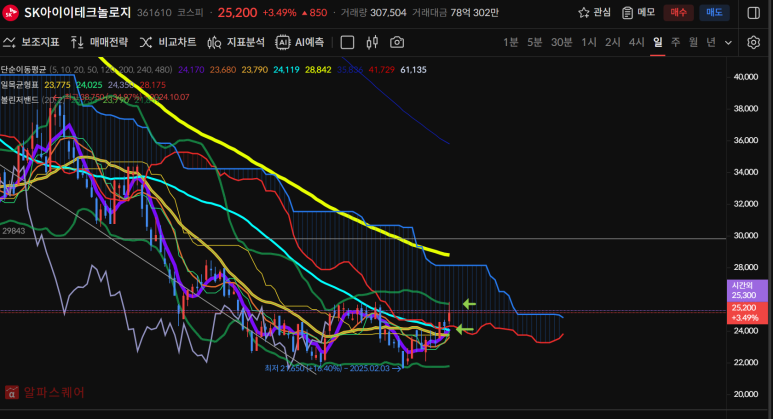Click the 30,000 price axis label
773x419 pixels.
coord(746,236)
